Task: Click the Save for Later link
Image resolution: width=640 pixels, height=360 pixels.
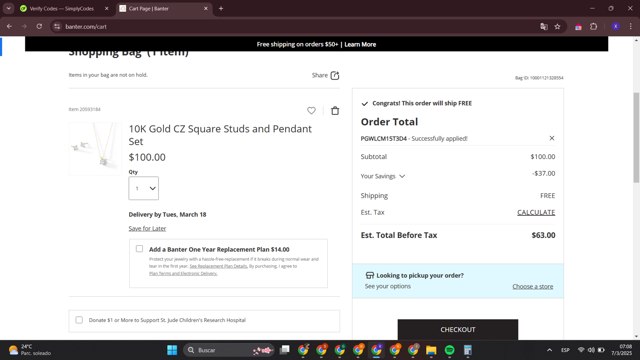Action: pos(147,229)
